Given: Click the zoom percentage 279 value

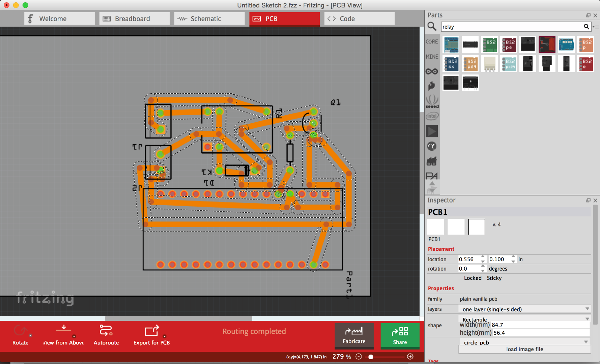Looking at the screenshot, I should coord(338,357).
